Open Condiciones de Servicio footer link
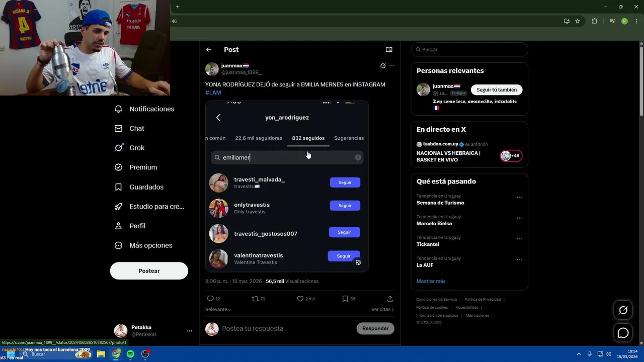The width and height of the screenshot is (644, 362). 437,300
